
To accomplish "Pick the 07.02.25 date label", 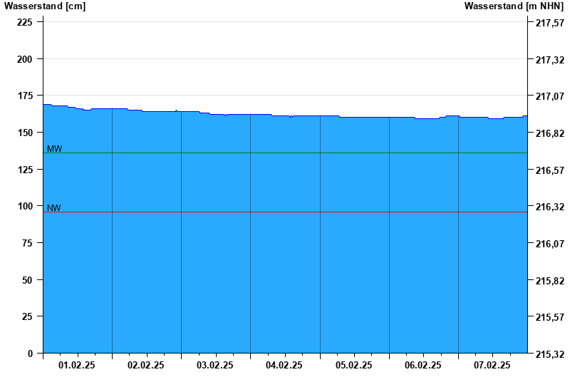I will (x=492, y=365).
